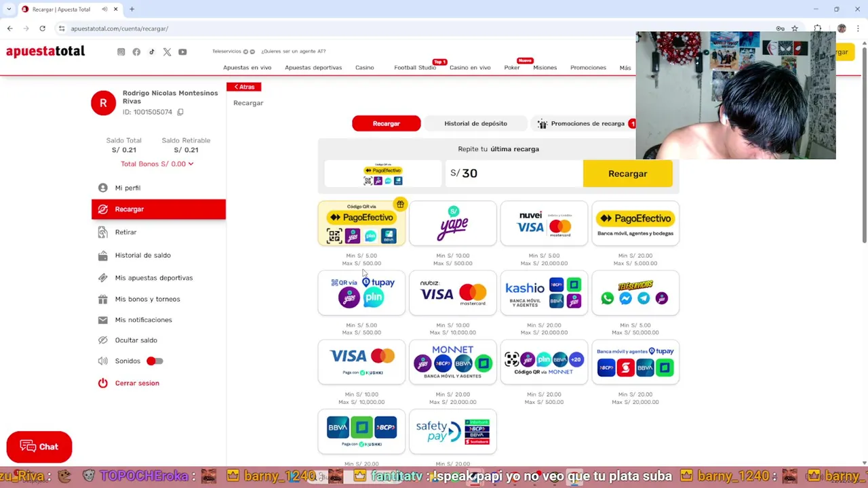Switch to Historial de depósito tab

475,123
